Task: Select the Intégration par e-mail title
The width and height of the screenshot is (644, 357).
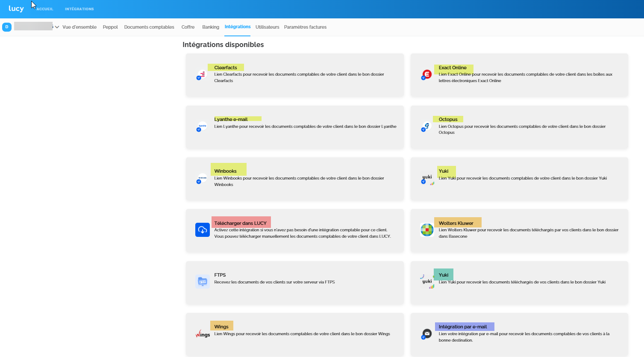Action: (x=463, y=327)
